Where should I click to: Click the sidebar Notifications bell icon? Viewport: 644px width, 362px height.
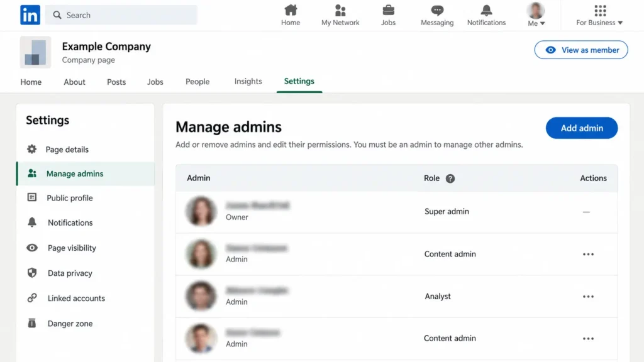(31, 222)
